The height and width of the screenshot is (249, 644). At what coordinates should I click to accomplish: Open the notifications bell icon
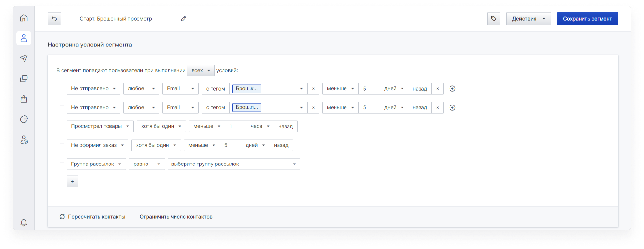coord(24,223)
